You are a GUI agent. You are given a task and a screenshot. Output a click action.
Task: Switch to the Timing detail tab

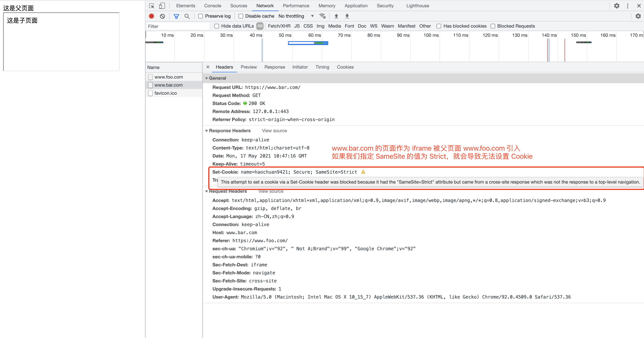322,67
